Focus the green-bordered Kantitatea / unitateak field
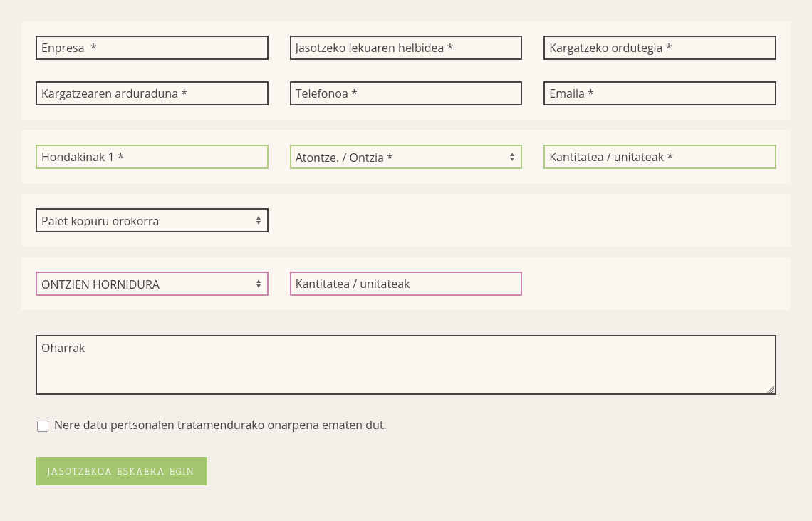The width and height of the screenshot is (812, 521). pos(660,157)
